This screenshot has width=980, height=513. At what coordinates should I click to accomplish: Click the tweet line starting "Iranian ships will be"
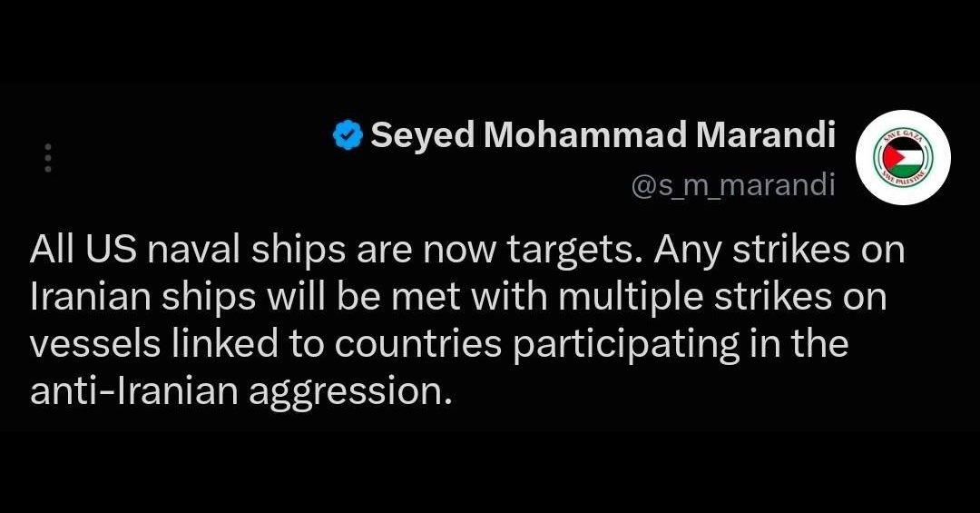pos(458,297)
